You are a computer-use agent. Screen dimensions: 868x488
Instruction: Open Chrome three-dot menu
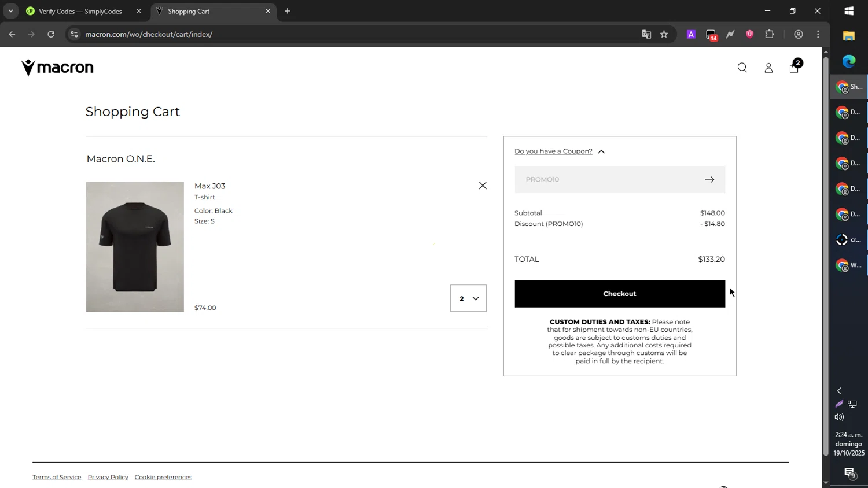point(818,35)
